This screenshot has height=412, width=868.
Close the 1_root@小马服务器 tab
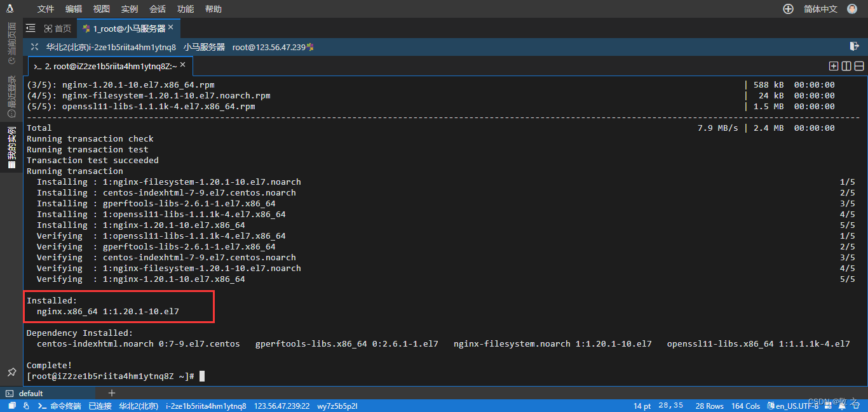[x=172, y=28]
